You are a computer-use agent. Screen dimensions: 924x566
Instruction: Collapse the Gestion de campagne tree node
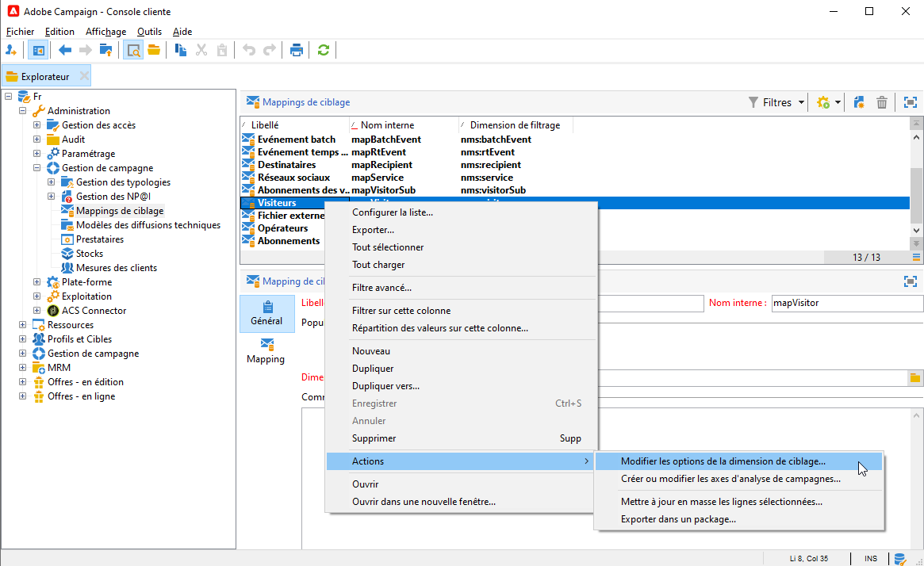click(37, 168)
